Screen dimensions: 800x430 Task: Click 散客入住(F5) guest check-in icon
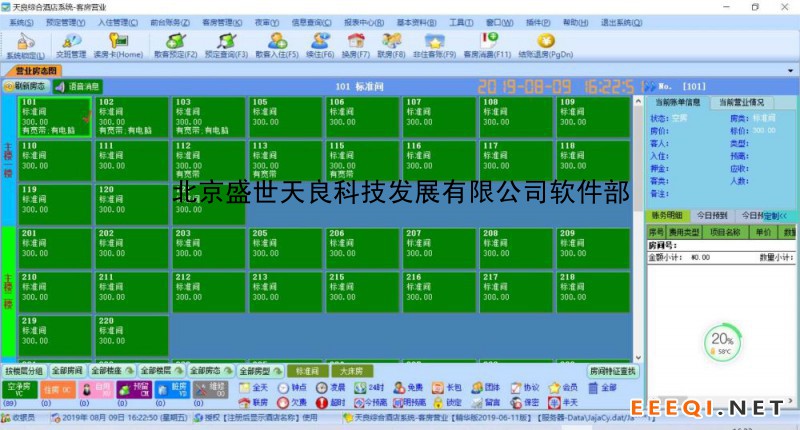[276, 43]
